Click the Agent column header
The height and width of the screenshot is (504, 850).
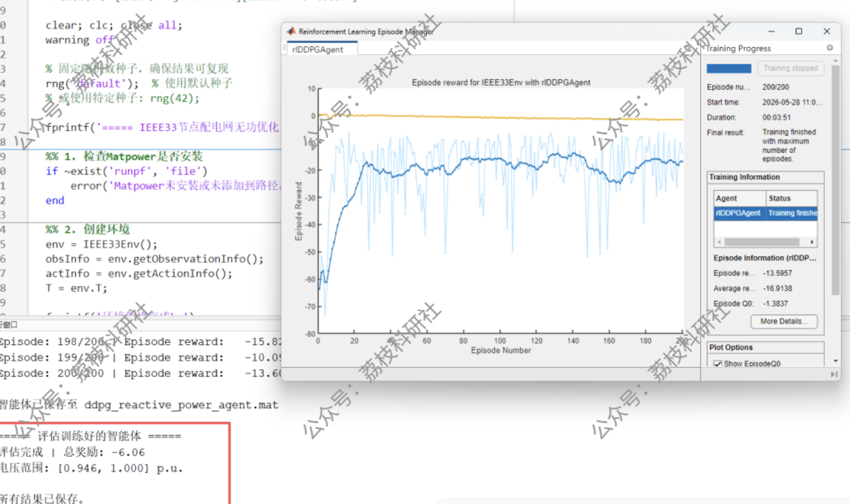click(x=740, y=199)
